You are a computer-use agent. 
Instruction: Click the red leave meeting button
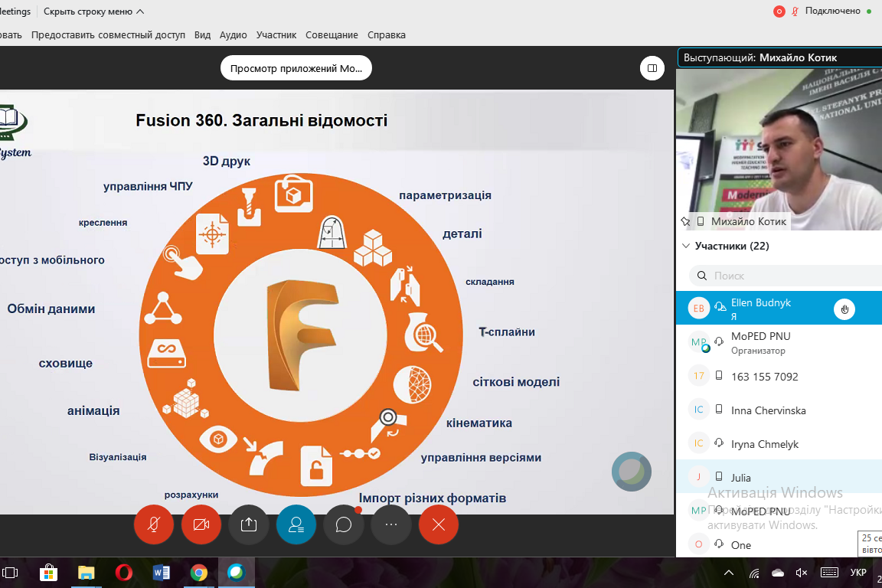coord(438,524)
